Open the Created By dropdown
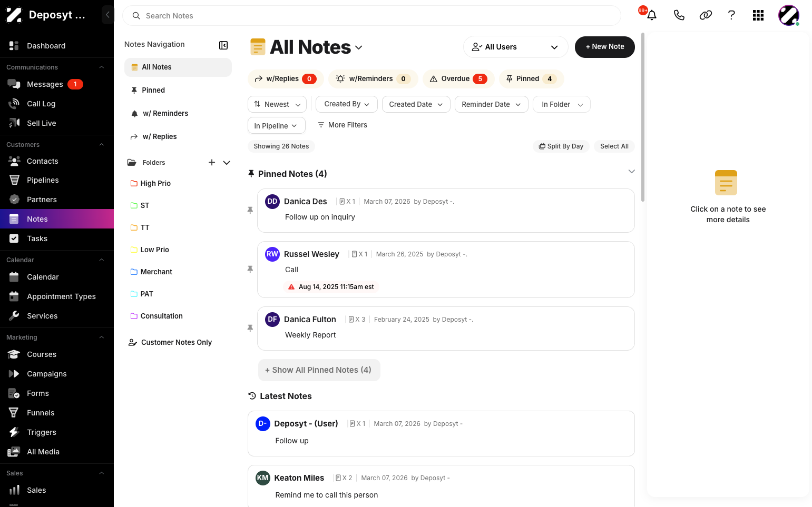 tap(347, 104)
